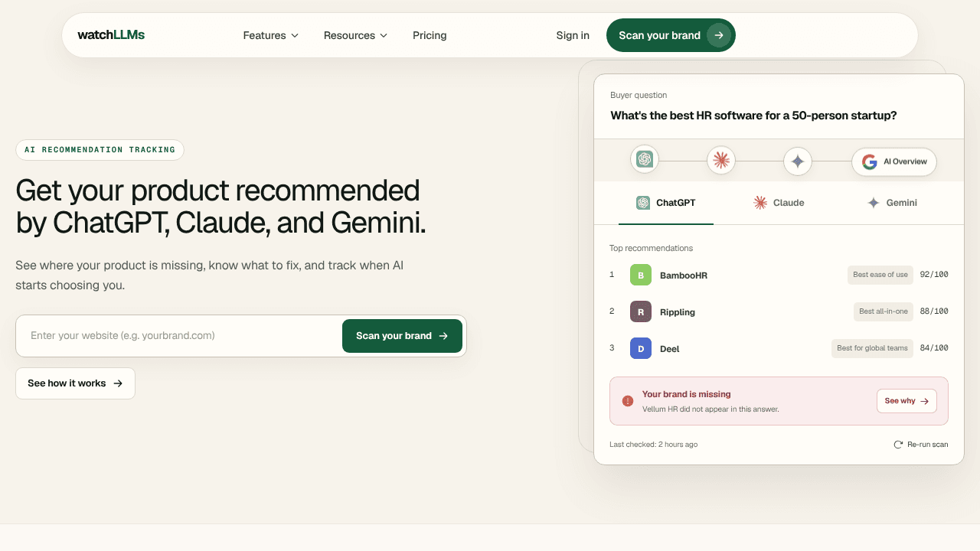Click Scan your brand in the navbar
This screenshot has width=980, height=551.
pyautogui.click(x=671, y=35)
